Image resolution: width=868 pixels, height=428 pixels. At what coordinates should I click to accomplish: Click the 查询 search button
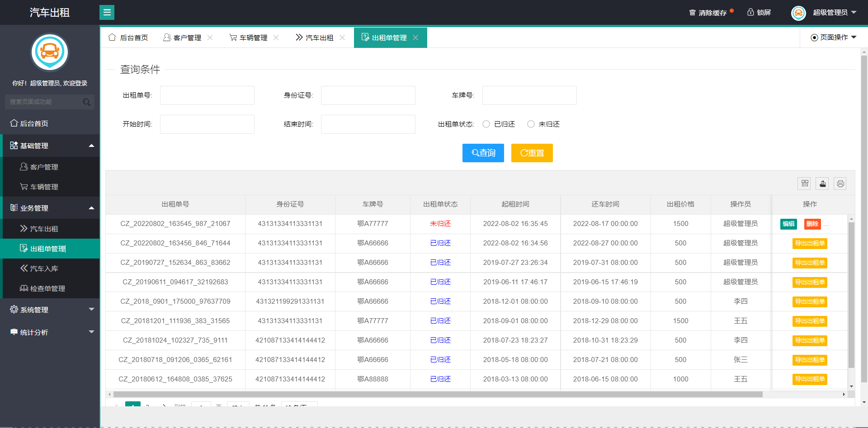483,153
